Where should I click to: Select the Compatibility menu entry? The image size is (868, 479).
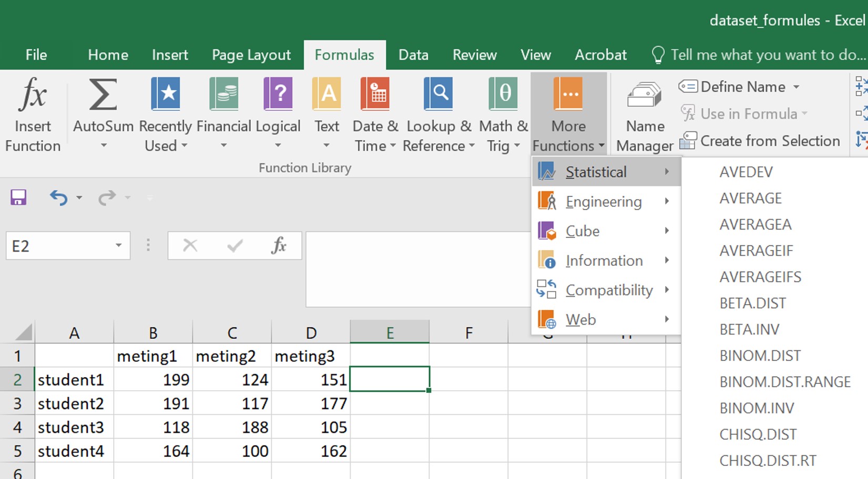(608, 290)
